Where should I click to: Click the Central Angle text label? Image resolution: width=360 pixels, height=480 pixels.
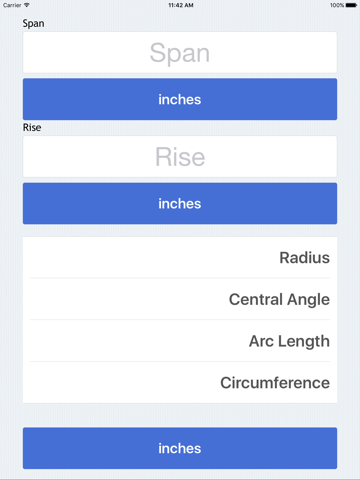pyautogui.click(x=279, y=299)
